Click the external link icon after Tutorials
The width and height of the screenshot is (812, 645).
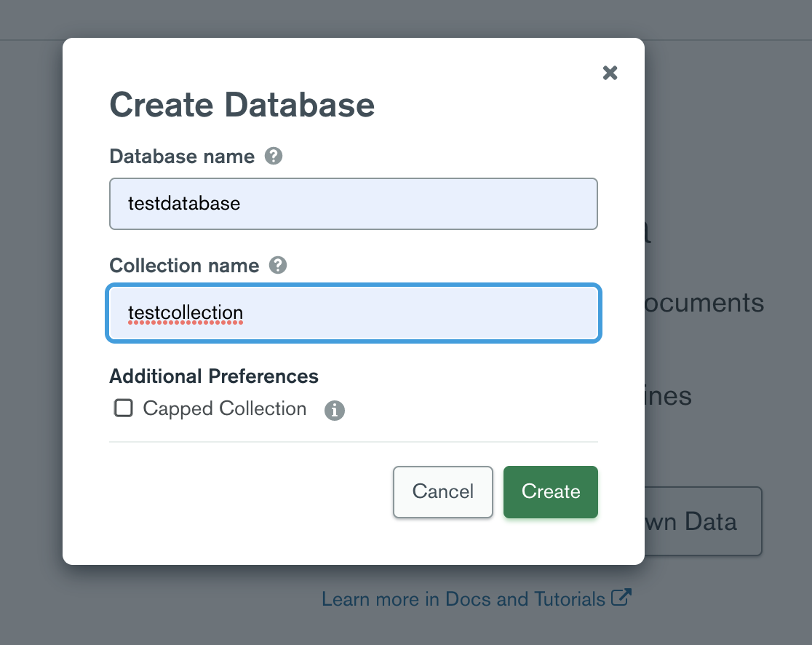click(x=621, y=598)
